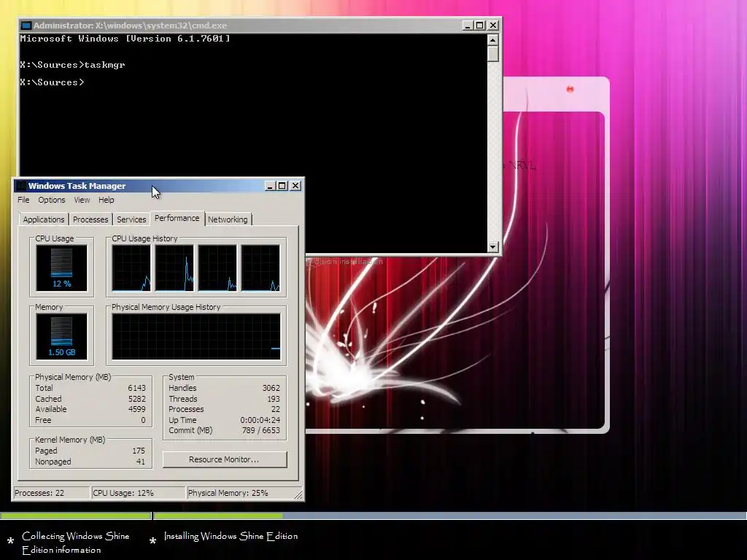Click the Resource Monitor button
The image size is (747, 560).
[225, 459]
